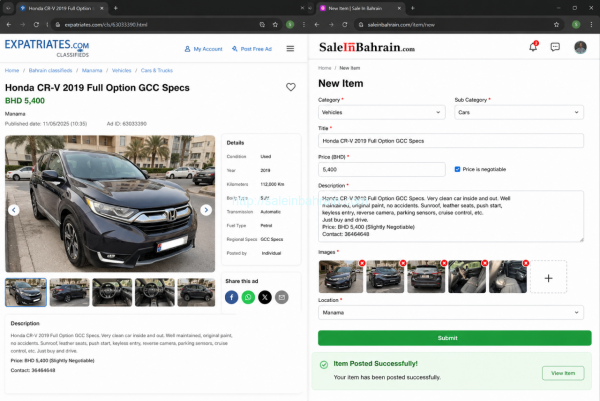Viewport: 600px width, 401px height.
Task: Show previous car photo arrow
Action: [x=14, y=210]
